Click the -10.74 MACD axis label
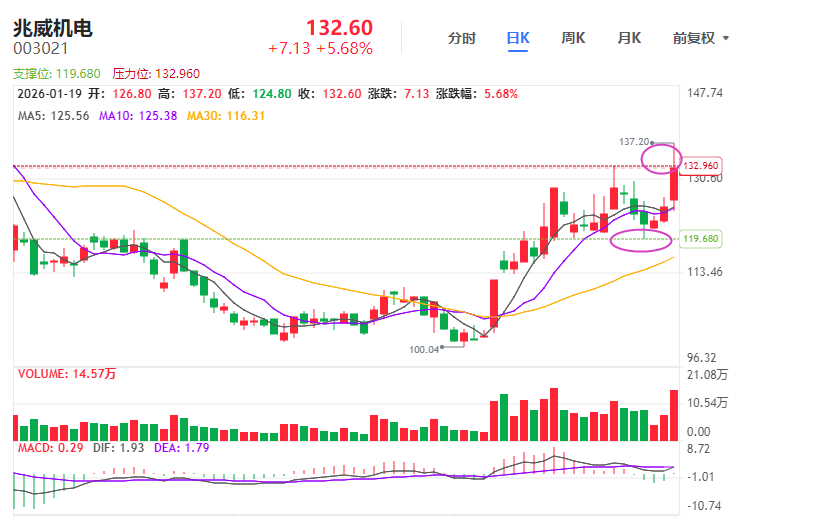The width and height of the screenshot is (819, 518). (x=704, y=505)
